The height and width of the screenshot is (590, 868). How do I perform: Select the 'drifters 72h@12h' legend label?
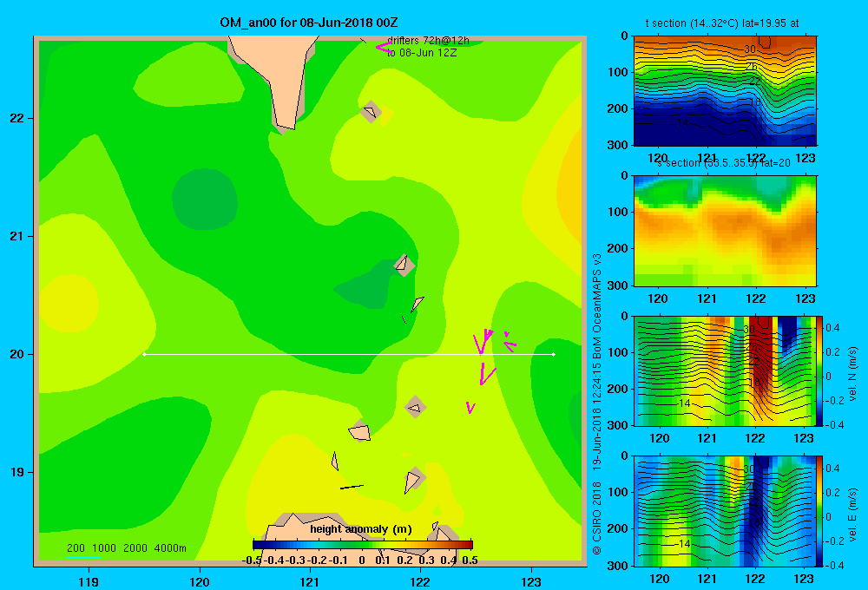click(428, 41)
